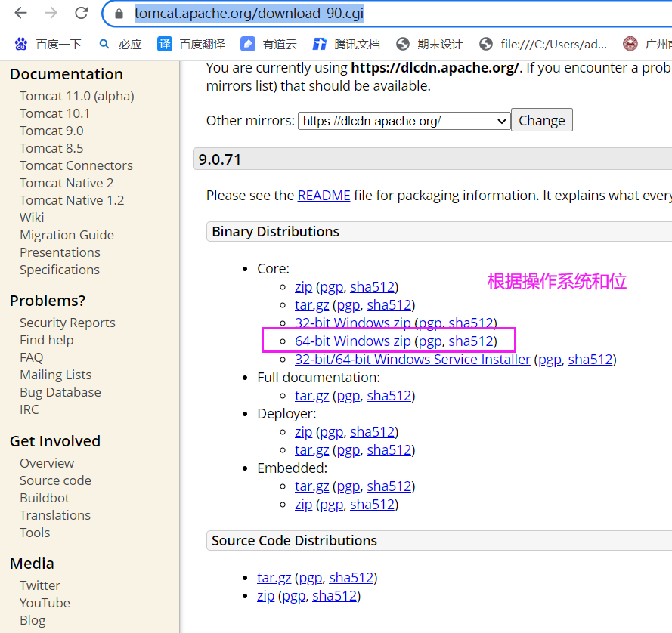Viewport: 672px width, 633px height.
Task: Open the 必应 bookmark
Action: coord(120,44)
